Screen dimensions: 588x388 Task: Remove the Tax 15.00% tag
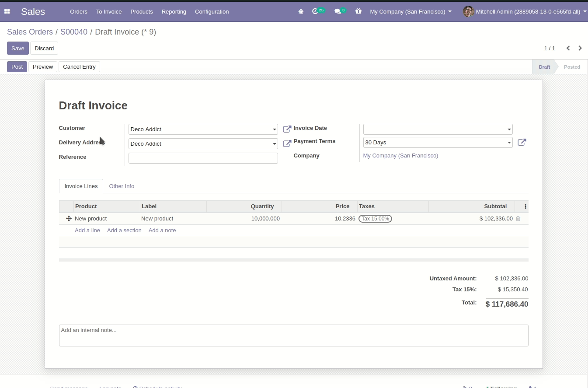pos(375,218)
